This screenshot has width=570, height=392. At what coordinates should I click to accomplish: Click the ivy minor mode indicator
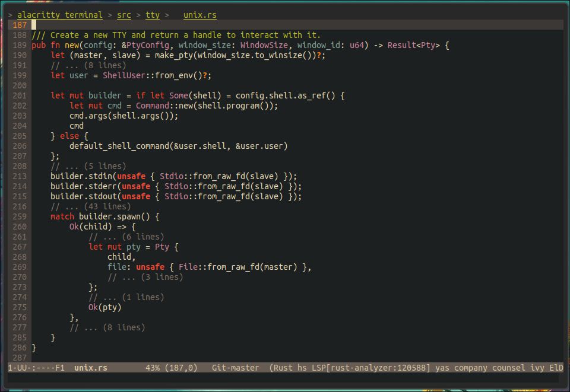(x=537, y=368)
